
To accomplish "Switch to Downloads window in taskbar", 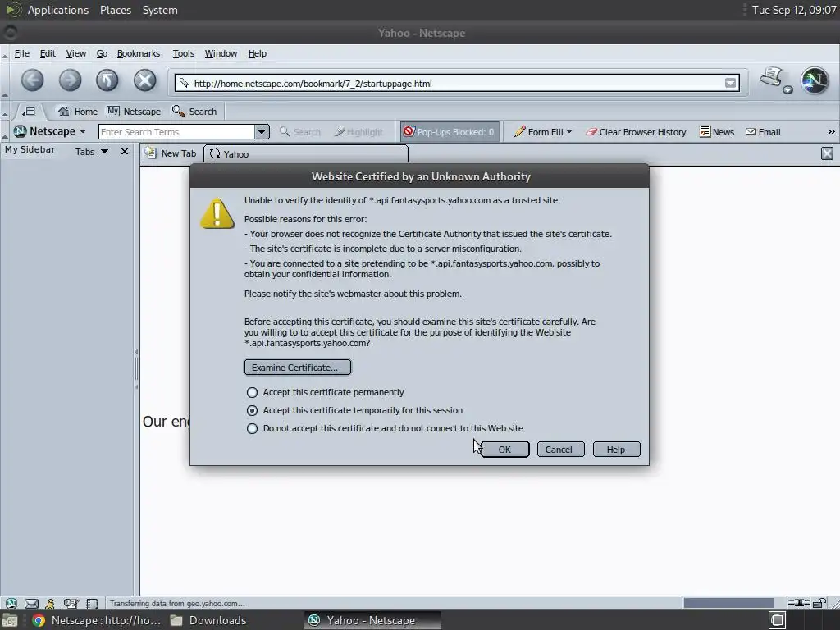I will [208, 620].
